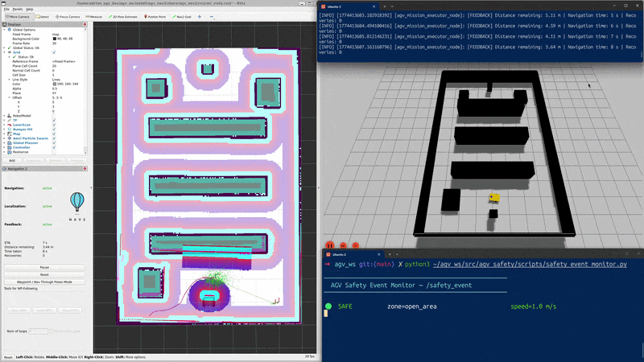This screenshot has height=362, width=644.
Task: Collapse the Offset property row
Action: (9, 97)
